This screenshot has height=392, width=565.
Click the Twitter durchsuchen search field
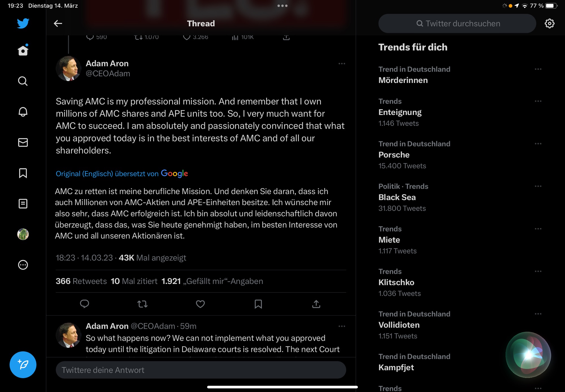tap(457, 23)
